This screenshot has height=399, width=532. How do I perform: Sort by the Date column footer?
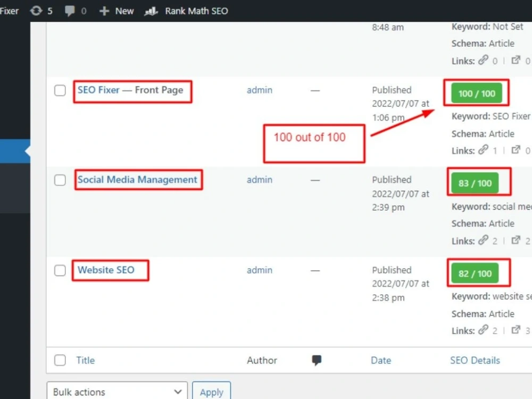point(381,360)
